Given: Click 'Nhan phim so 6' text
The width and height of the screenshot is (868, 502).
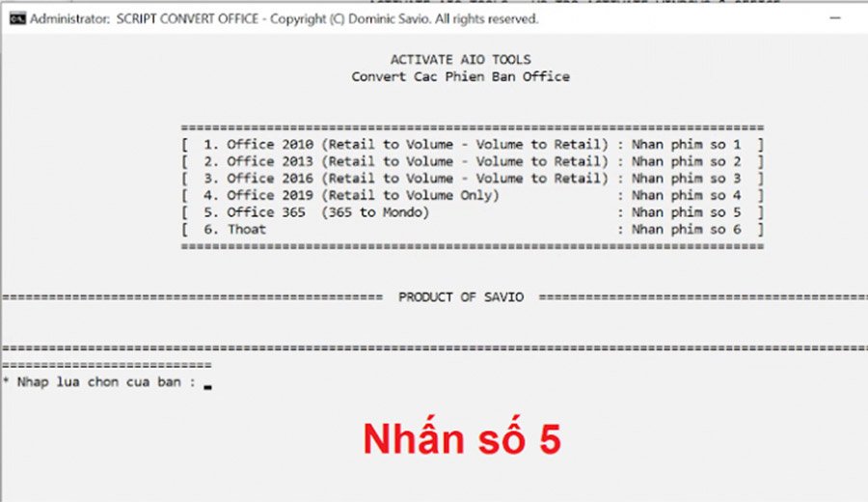Looking at the screenshot, I should (x=686, y=230).
